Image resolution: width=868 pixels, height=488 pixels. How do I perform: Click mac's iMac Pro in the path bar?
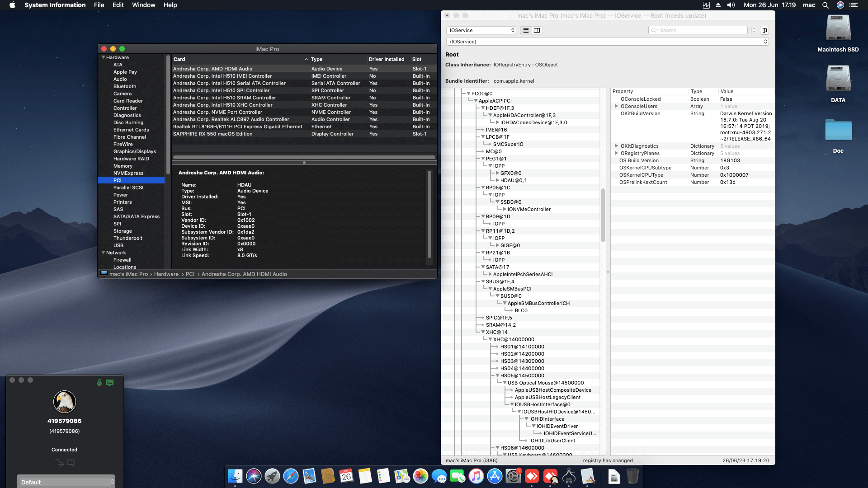pyautogui.click(x=128, y=274)
